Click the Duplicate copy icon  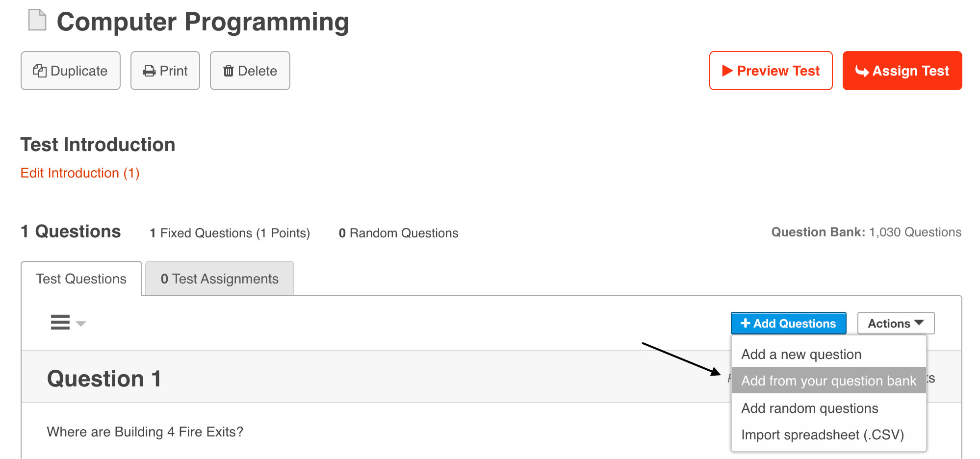[x=40, y=71]
